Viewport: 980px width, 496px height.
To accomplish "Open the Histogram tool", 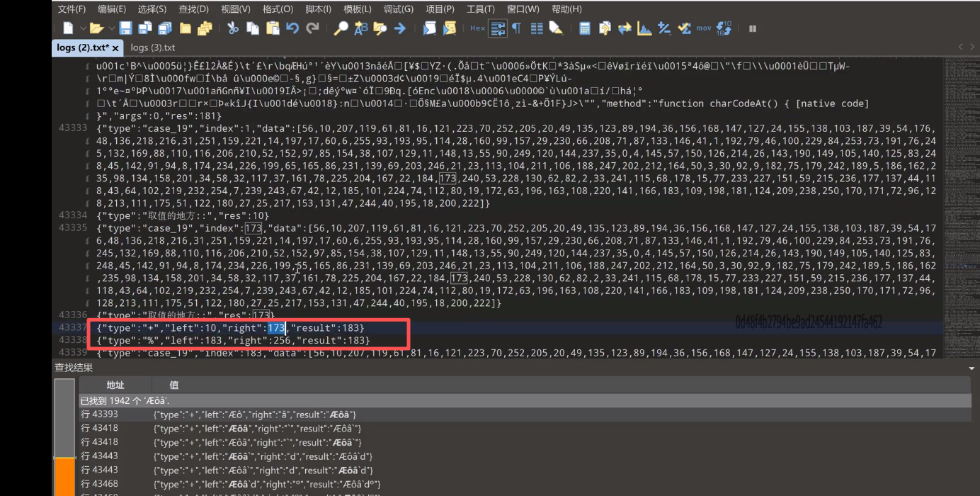I will point(644,28).
